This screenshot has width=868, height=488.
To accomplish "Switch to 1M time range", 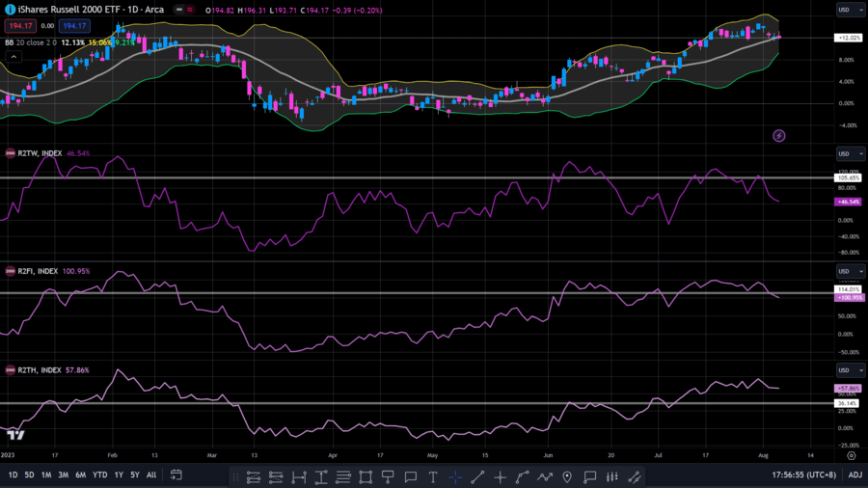I will tap(46, 474).
